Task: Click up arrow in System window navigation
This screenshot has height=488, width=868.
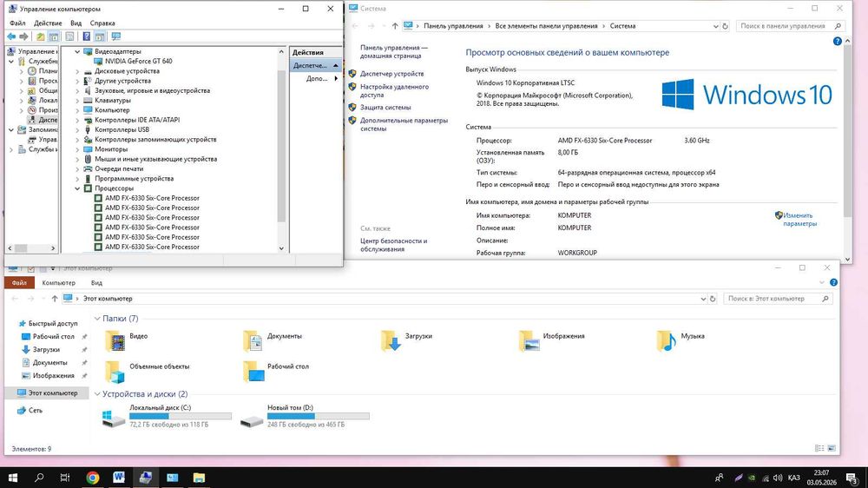Action: tap(395, 26)
